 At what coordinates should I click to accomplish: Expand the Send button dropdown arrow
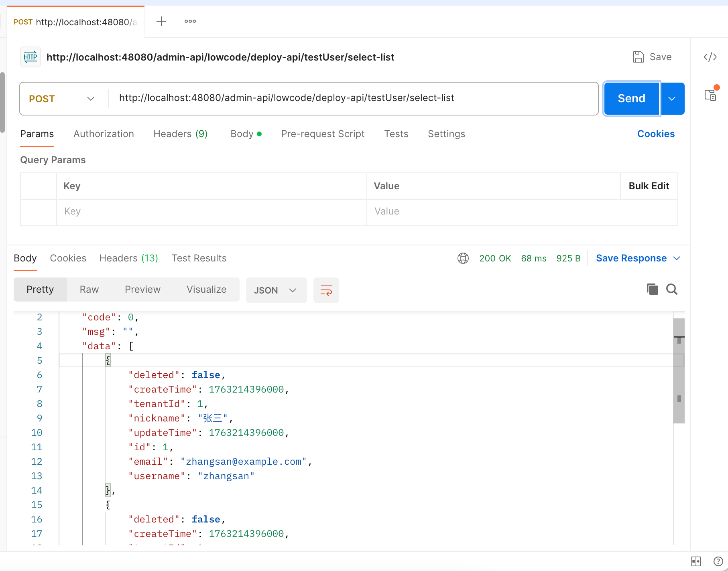pyautogui.click(x=672, y=99)
